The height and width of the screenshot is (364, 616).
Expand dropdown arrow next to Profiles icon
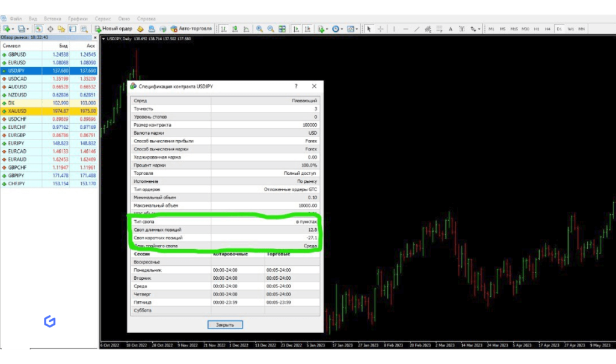[28, 29]
